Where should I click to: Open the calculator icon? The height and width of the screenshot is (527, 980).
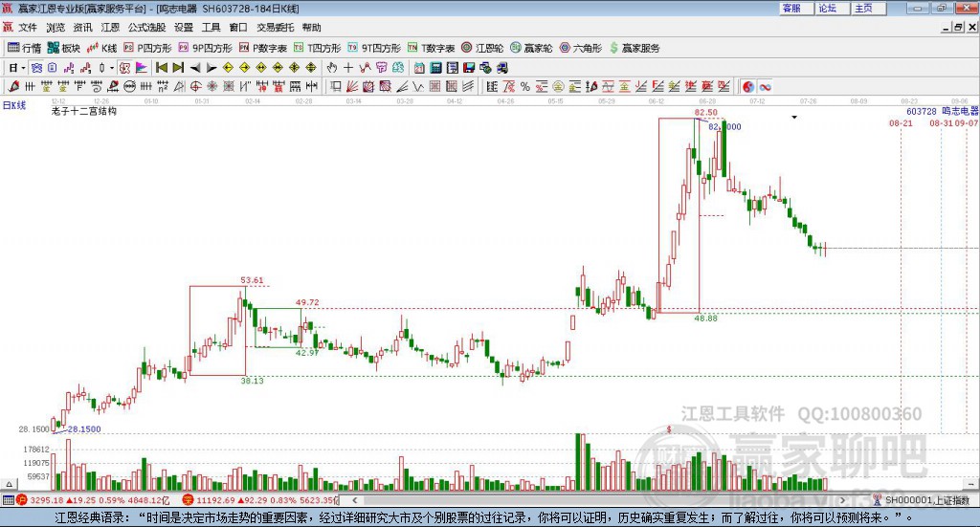[435, 68]
